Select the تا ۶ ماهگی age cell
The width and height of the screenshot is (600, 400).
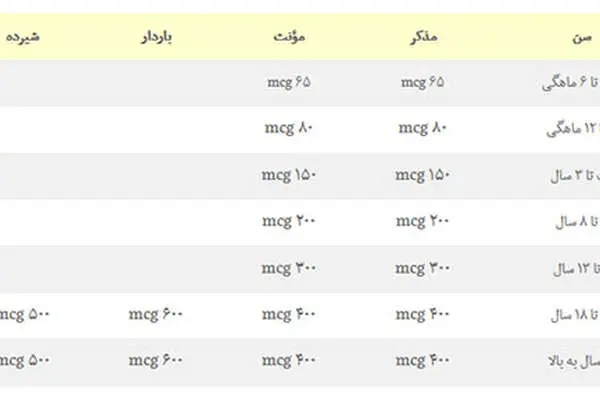click(x=571, y=83)
